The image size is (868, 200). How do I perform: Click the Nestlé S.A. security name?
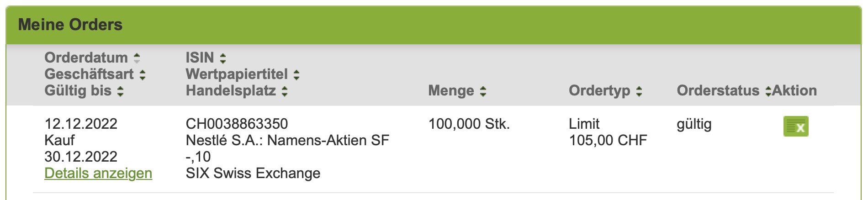tap(287, 140)
